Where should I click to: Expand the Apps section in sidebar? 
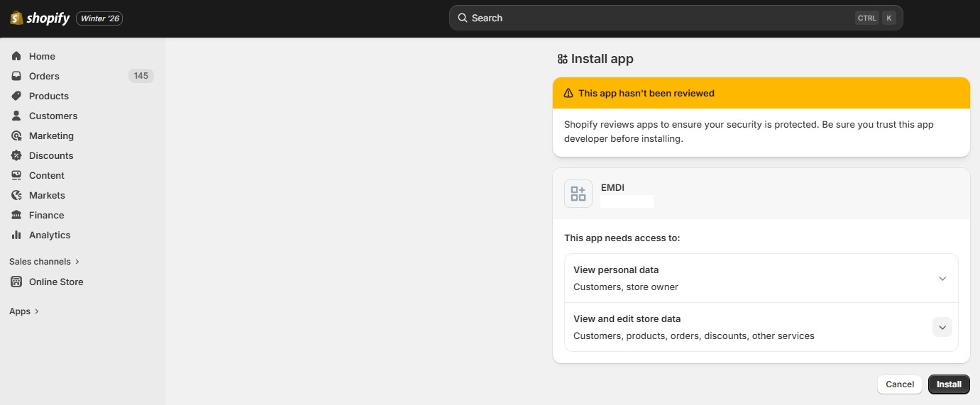click(x=24, y=311)
